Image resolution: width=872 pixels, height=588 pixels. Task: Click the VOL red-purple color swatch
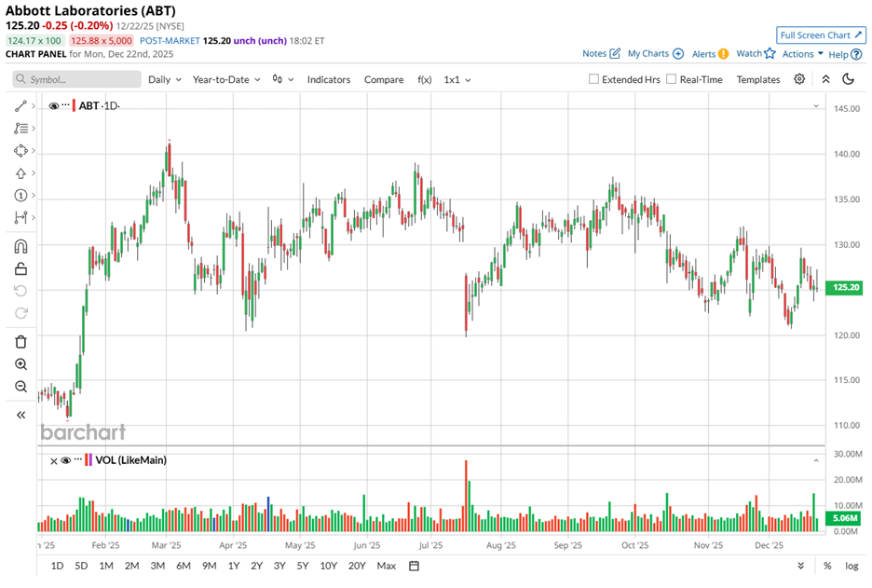[89, 460]
